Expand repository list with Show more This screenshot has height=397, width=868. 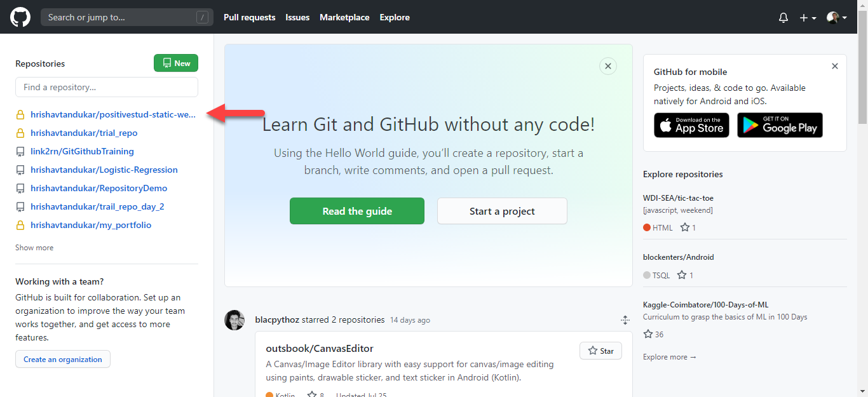(x=34, y=248)
